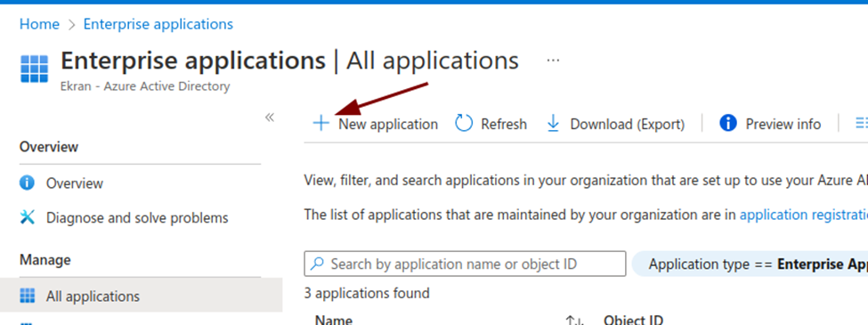Click the Diagnose and solve problems wrench icon
The width and height of the screenshot is (868, 325).
click(x=27, y=217)
